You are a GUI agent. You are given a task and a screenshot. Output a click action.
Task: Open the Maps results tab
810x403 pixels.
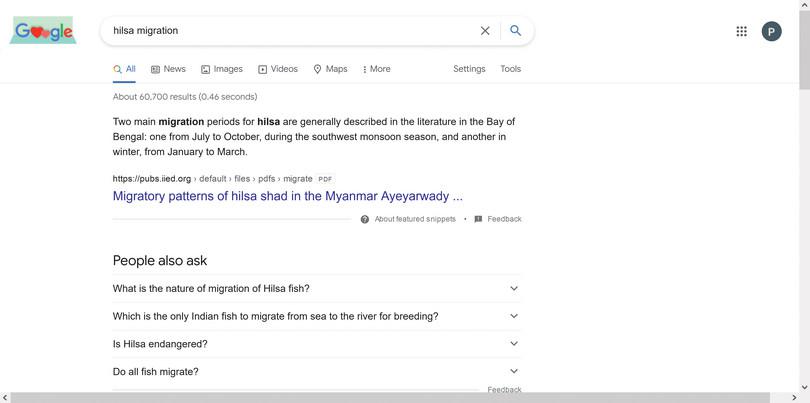pyautogui.click(x=331, y=69)
